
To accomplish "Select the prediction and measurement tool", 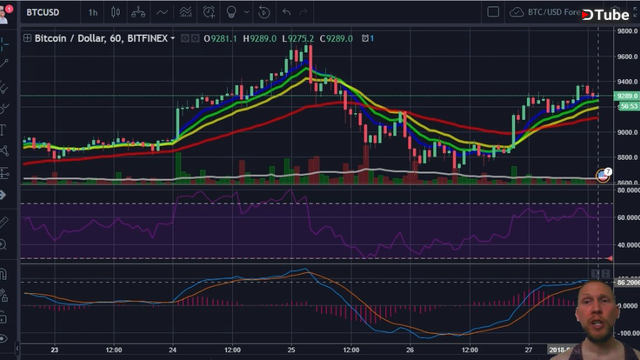I will (4, 173).
